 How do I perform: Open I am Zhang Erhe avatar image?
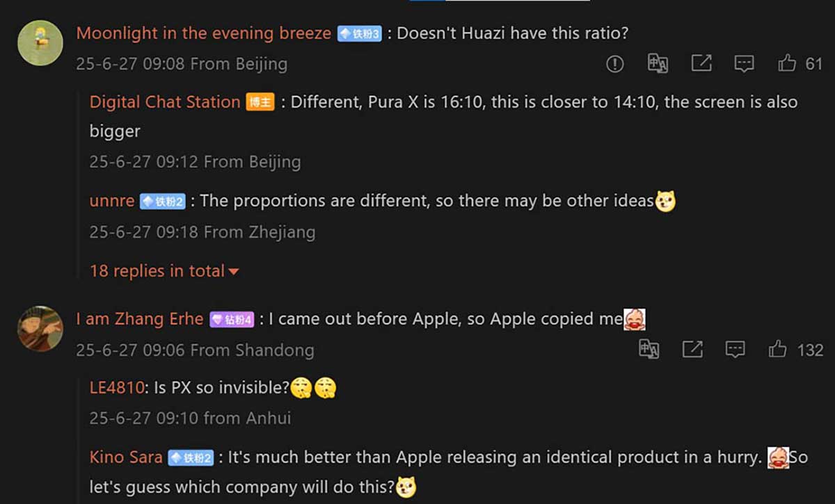point(40,328)
